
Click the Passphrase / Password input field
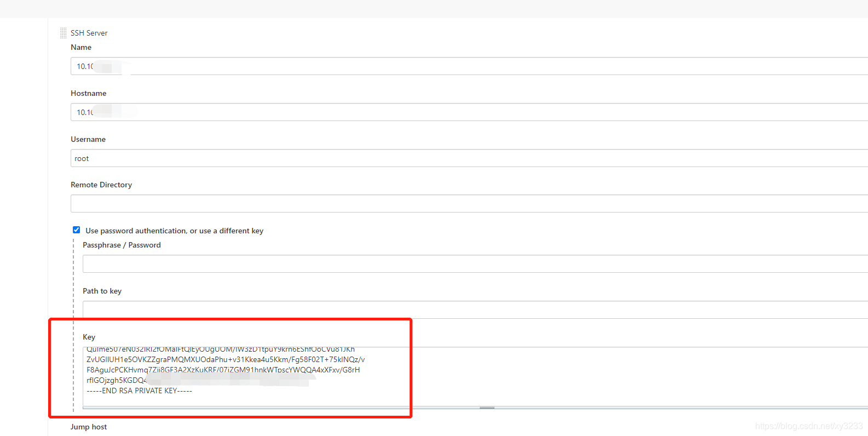point(475,264)
